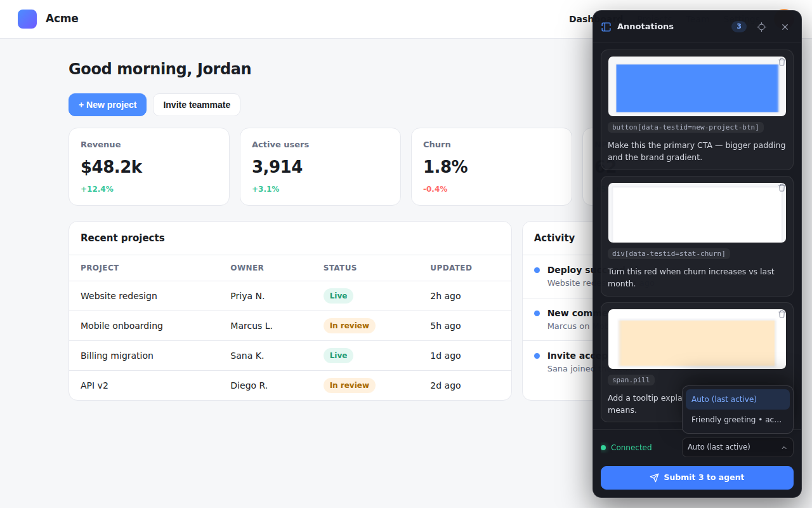Screen dimensions: 812x508
Task: Click the button[data-testid=new-project-btn] selector tag
Action: [x=685, y=127]
